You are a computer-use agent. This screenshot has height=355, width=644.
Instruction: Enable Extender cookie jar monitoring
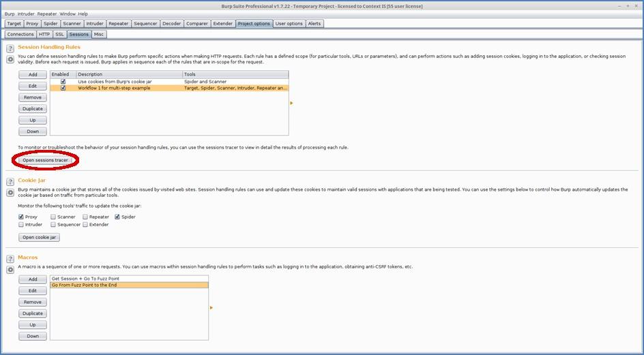click(85, 224)
